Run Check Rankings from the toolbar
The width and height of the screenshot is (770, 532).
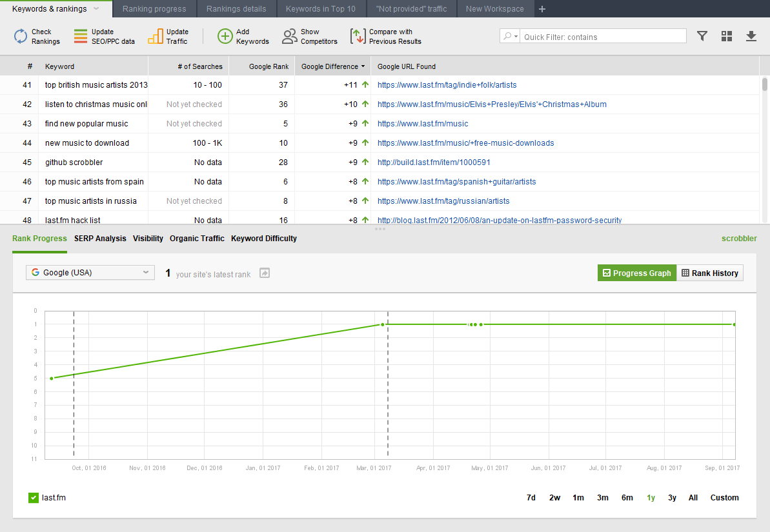click(19, 36)
